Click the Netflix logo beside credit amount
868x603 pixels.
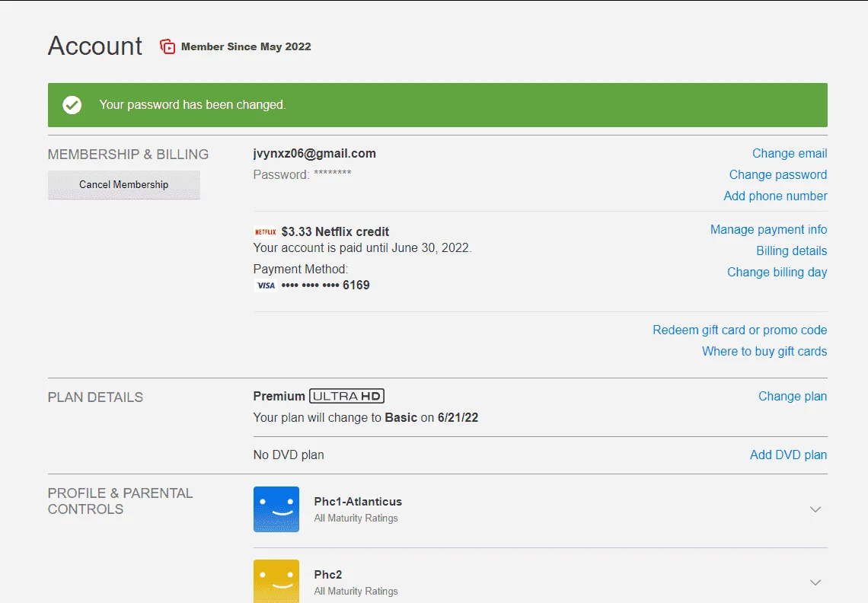click(265, 232)
